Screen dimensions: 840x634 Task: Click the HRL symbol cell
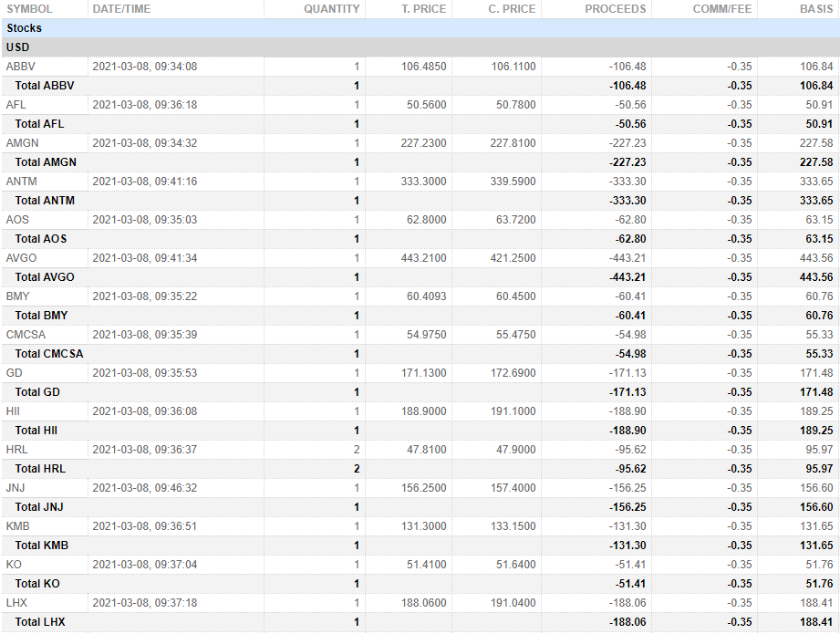16,450
